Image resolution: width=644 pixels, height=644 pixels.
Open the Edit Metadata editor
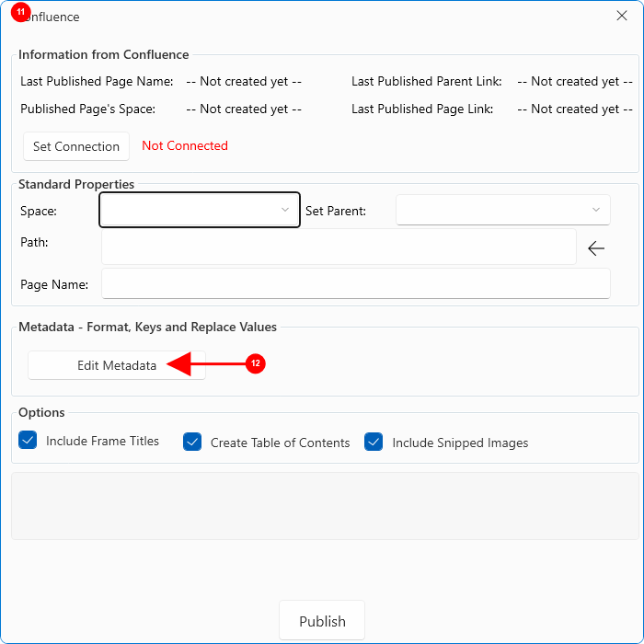click(116, 365)
